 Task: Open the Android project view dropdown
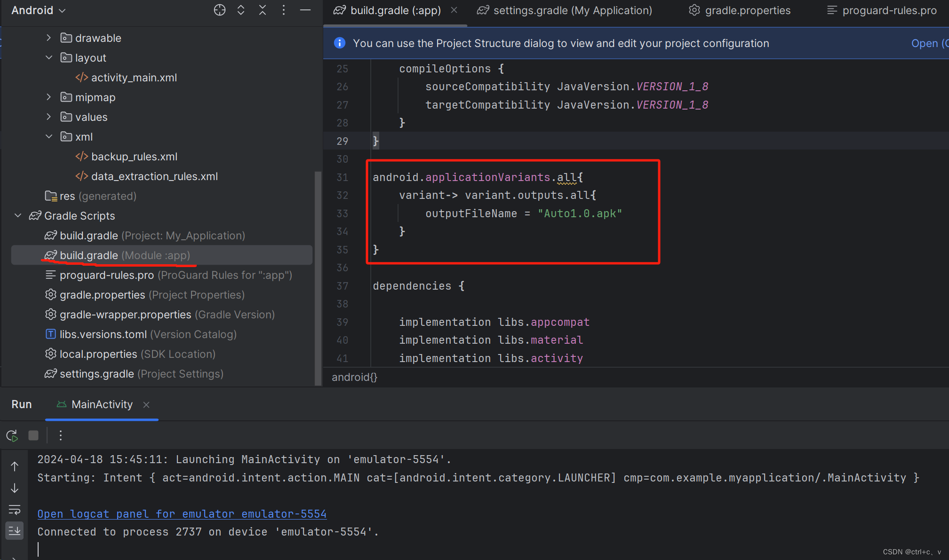click(x=39, y=10)
